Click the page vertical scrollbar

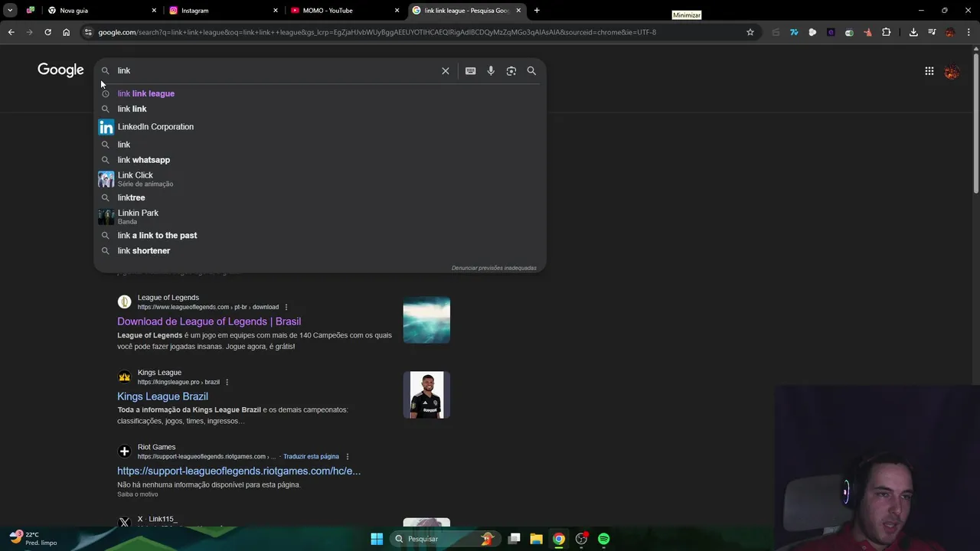[975, 122]
